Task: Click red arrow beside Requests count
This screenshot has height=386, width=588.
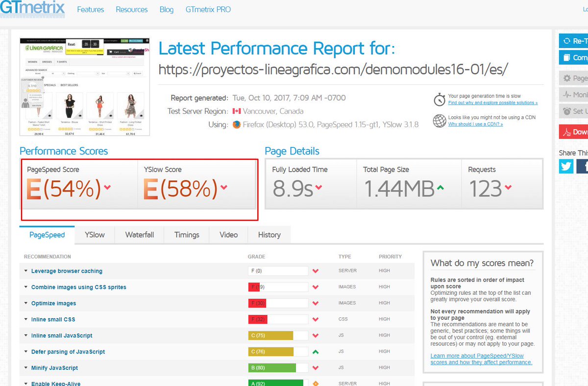Action: (508, 187)
